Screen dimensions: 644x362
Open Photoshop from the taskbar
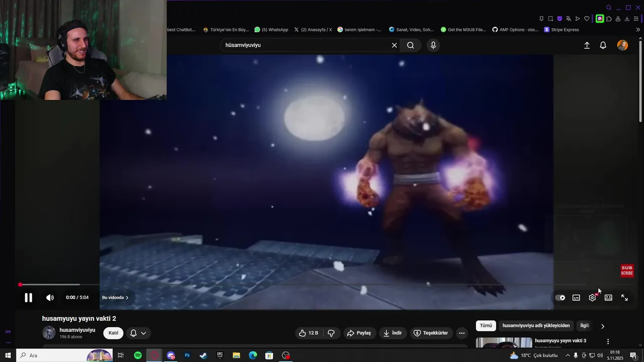click(187, 355)
